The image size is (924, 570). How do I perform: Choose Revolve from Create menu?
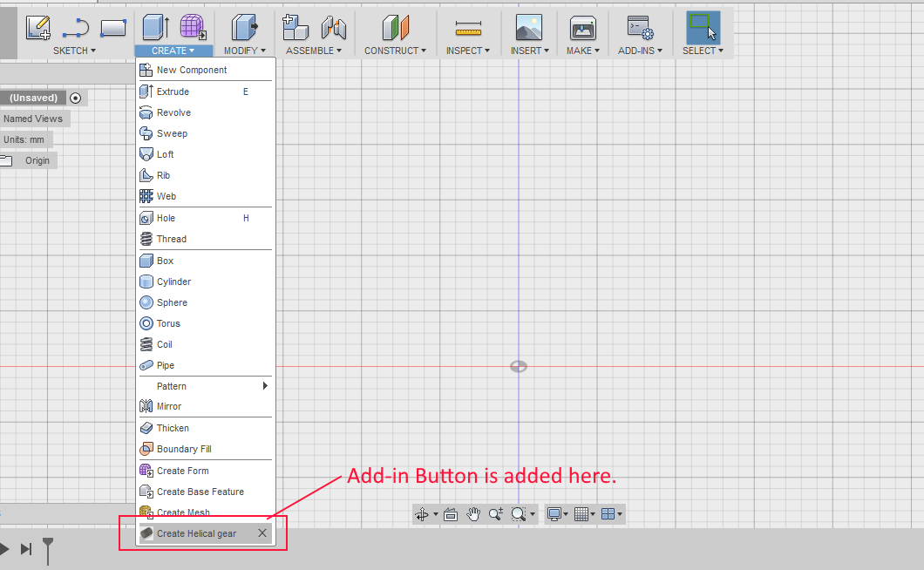pyautogui.click(x=206, y=112)
